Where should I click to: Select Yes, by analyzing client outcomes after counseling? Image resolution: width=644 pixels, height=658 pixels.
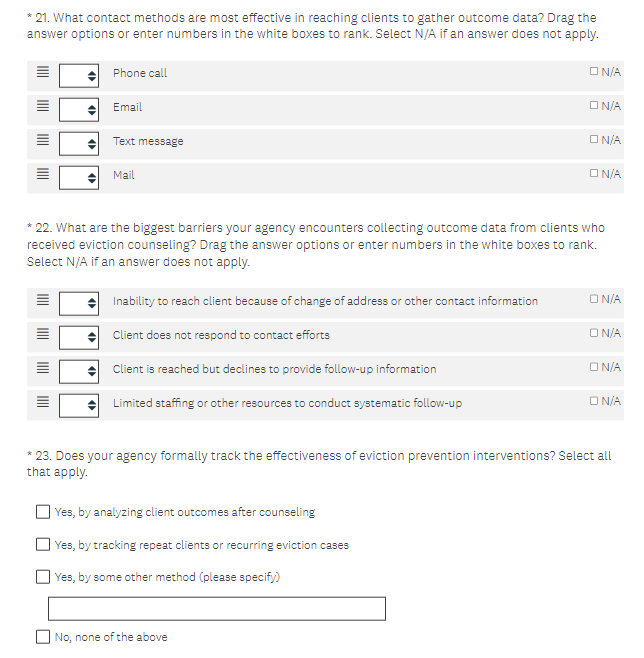(43, 512)
